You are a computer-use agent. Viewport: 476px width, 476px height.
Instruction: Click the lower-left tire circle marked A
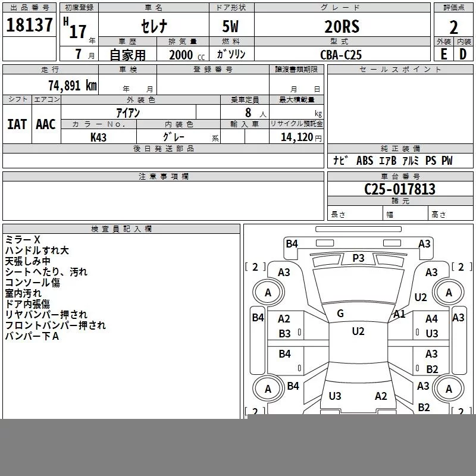pyautogui.click(x=268, y=389)
